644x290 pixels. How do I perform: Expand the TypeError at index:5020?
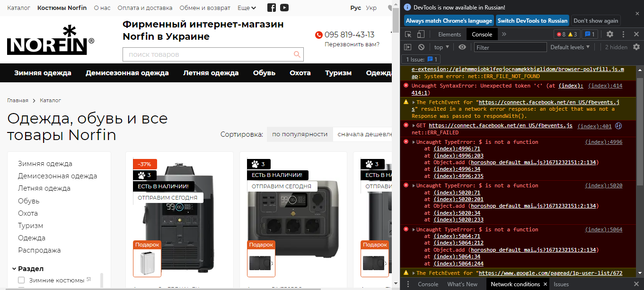(x=414, y=185)
